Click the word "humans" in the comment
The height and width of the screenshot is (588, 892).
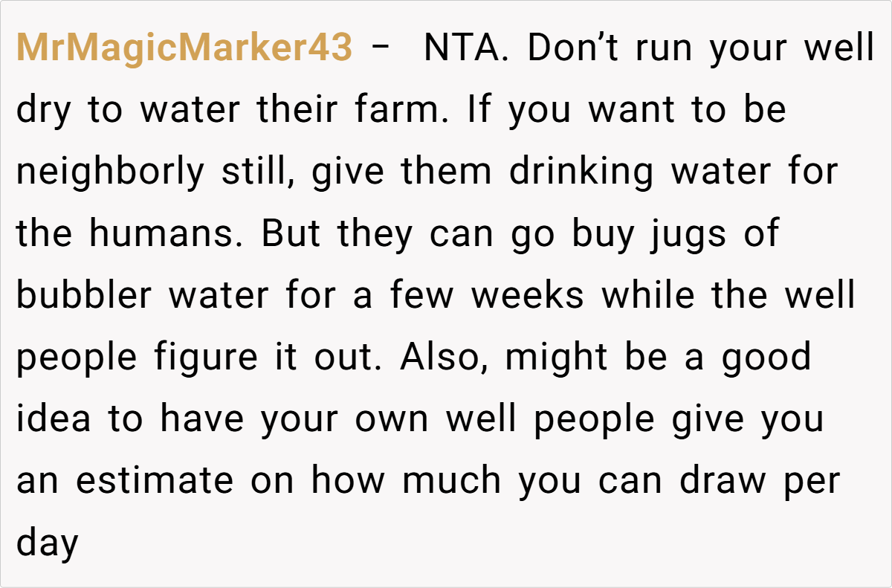tap(169, 234)
